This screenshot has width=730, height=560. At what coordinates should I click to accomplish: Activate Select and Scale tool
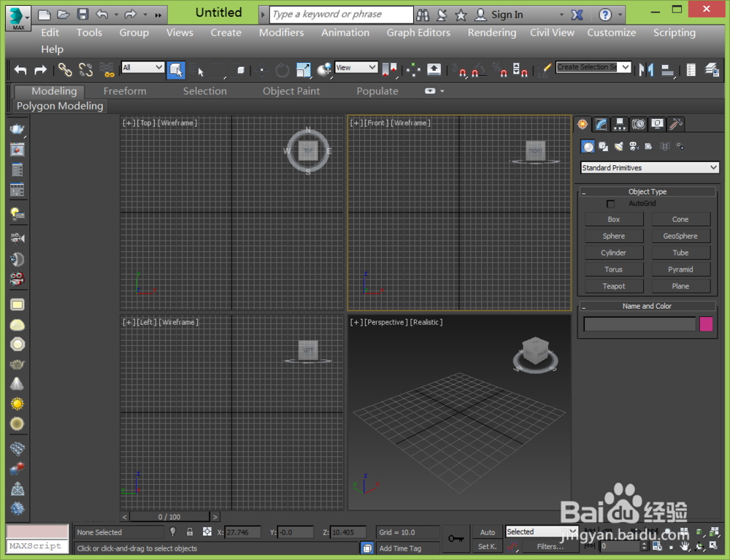[x=303, y=70]
